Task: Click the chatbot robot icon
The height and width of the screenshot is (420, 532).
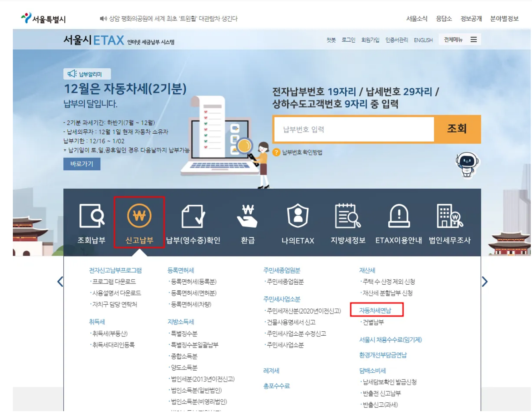Action: (x=467, y=164)
